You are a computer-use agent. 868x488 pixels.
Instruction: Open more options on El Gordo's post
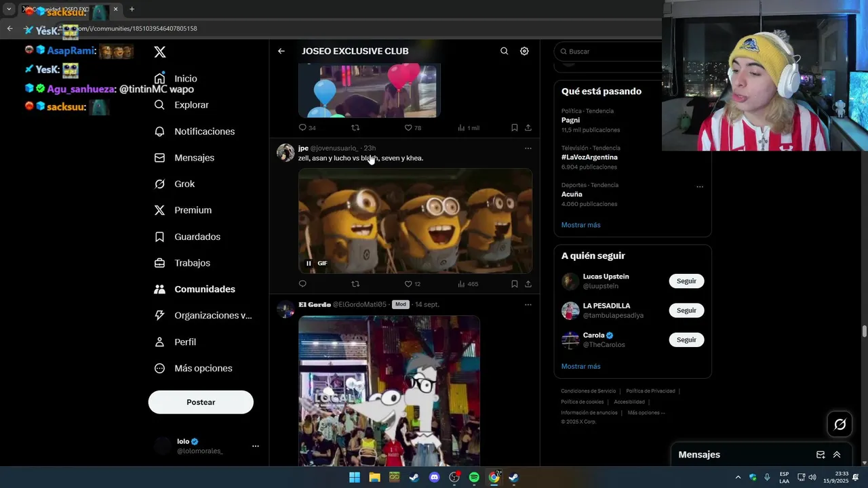coord(528,305)
